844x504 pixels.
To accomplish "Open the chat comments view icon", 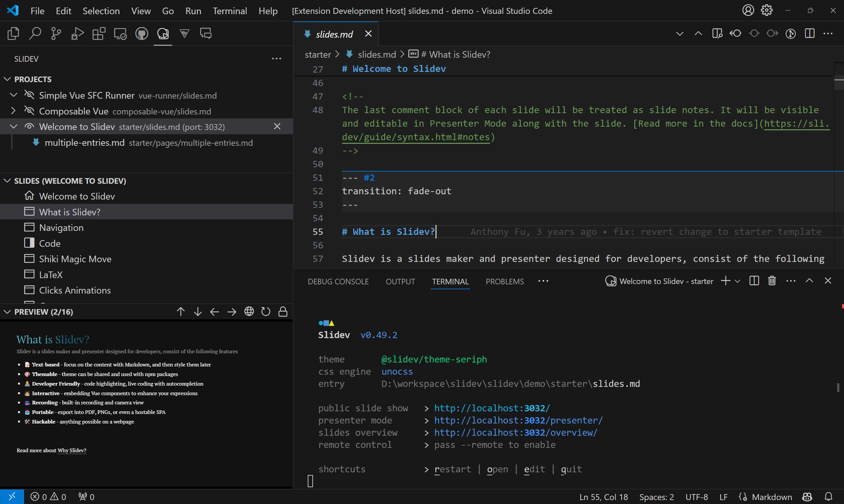I will tap(206, 34).
